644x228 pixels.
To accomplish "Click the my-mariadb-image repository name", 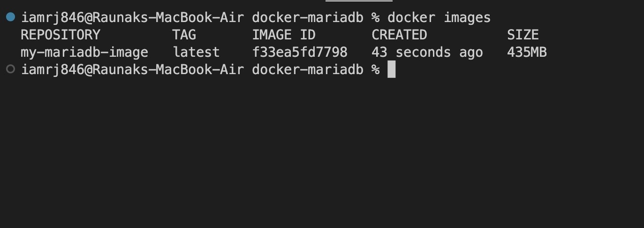I will (84, 52).
